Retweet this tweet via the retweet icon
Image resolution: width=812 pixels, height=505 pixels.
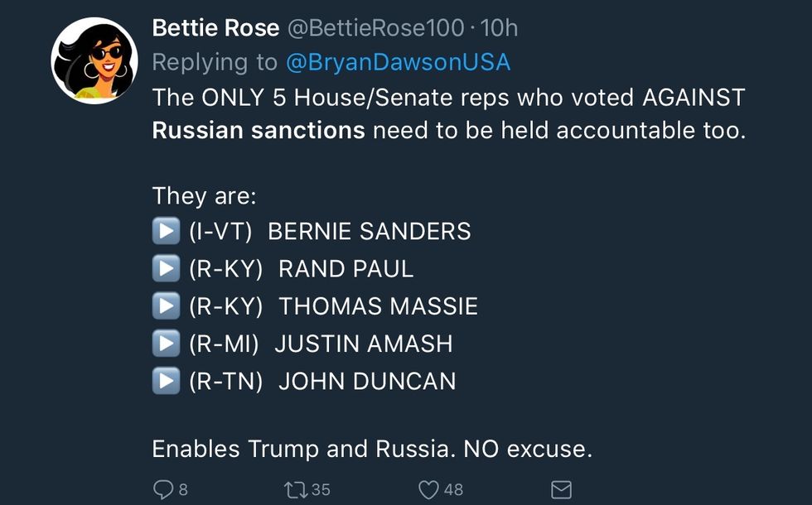pyautogui.click(x=295, y=489)
